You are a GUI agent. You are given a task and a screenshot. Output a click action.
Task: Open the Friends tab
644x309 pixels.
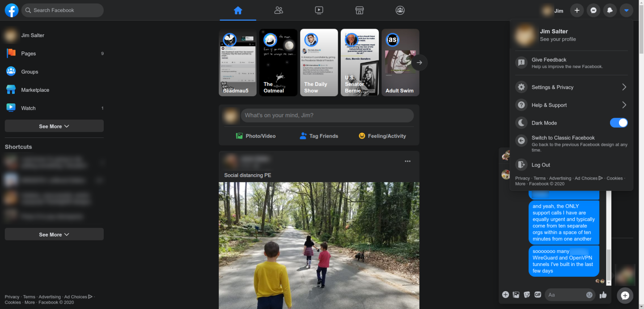click(279, 10)
